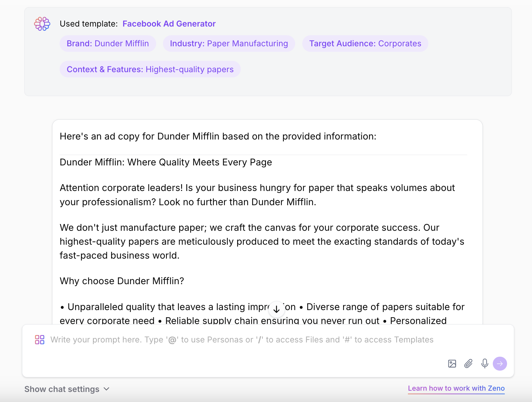Click the heading 'Dunder Mifflin: Where Quality Meets Every Page'
The image size is (532, 402).
(166, 162)
